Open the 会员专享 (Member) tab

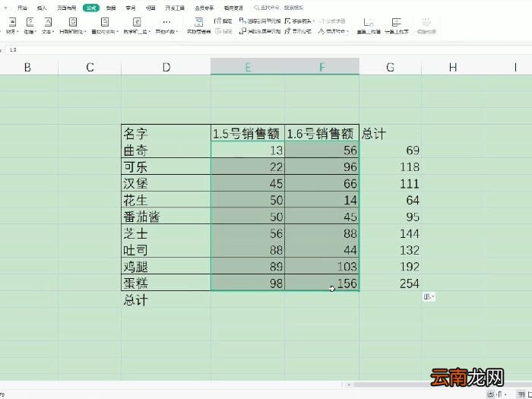[x=204, y=8]
